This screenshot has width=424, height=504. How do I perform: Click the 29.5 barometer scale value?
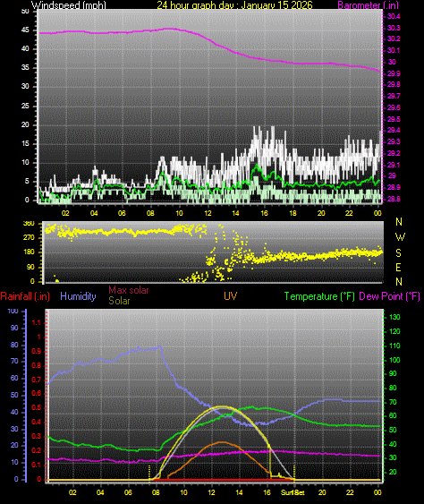(394, 119)
